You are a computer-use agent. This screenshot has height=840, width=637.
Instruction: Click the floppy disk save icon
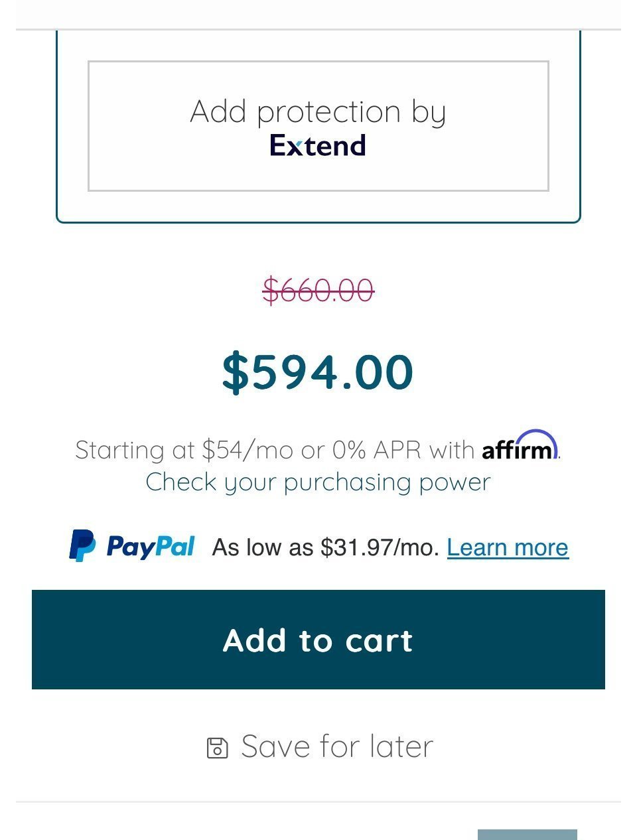[218, 748]
